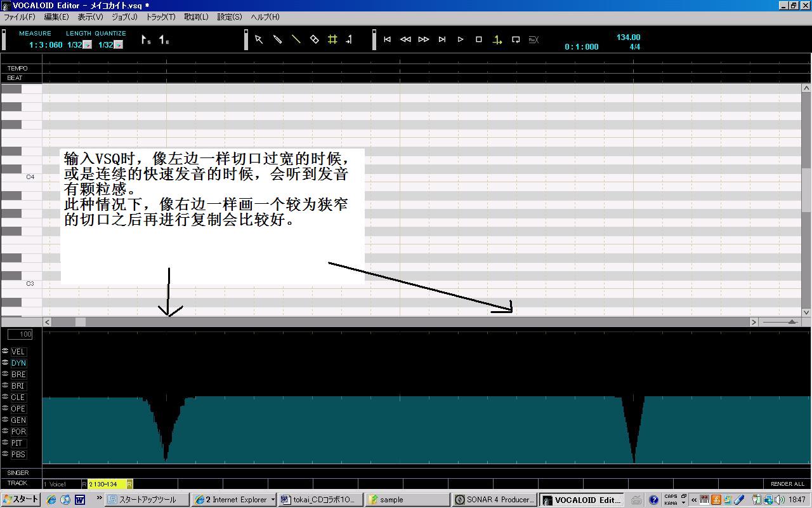Select the pencil tool
The height and width of the screenshot is (508, 812).
pos(277,39)
